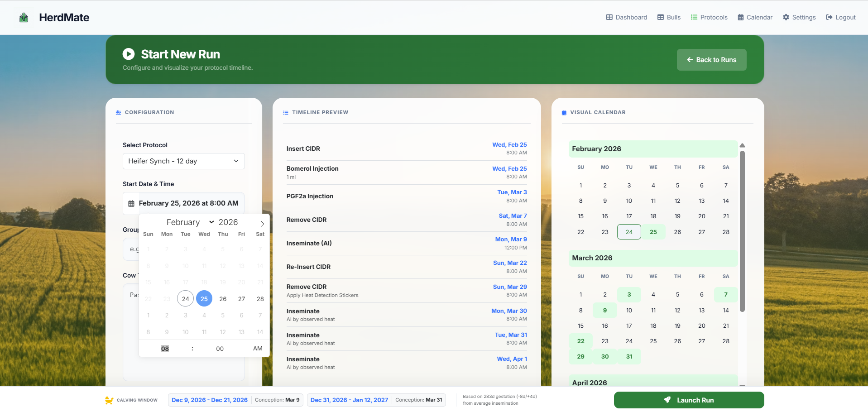The height and width of the screenshot is (412, 868).
Task: Click the sliders icon next to Configuration
Action: click(118, 112)
